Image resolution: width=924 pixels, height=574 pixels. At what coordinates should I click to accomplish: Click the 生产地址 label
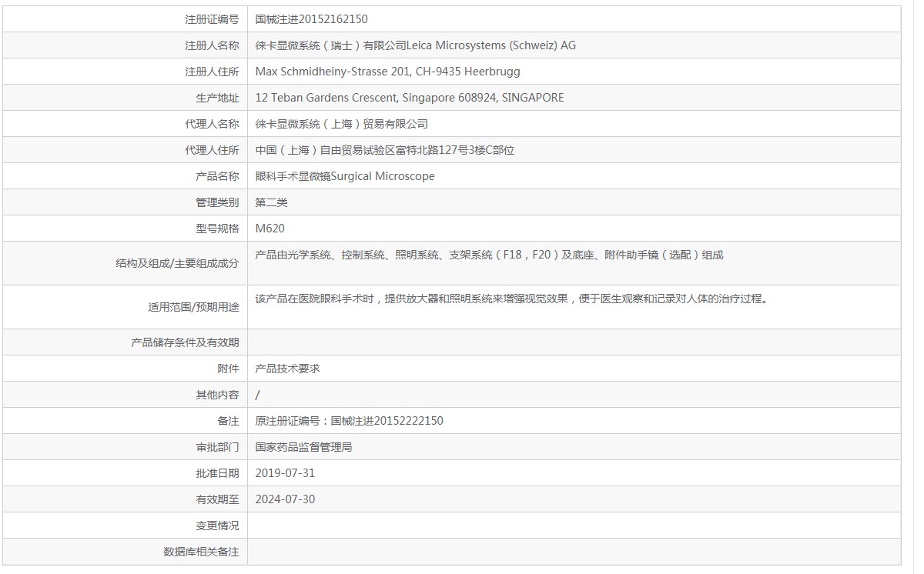217,98
